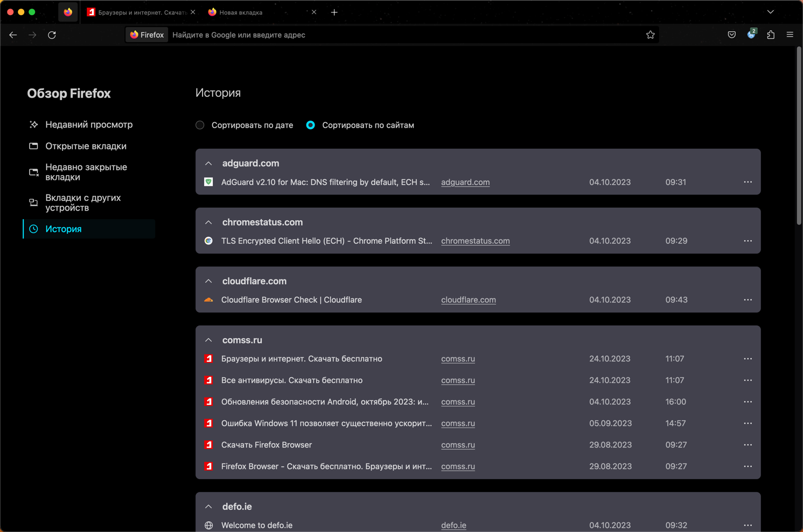Open a new tab with the plus icon
The width and height of the screenshot is (803, 532).
tap(334, 12)
